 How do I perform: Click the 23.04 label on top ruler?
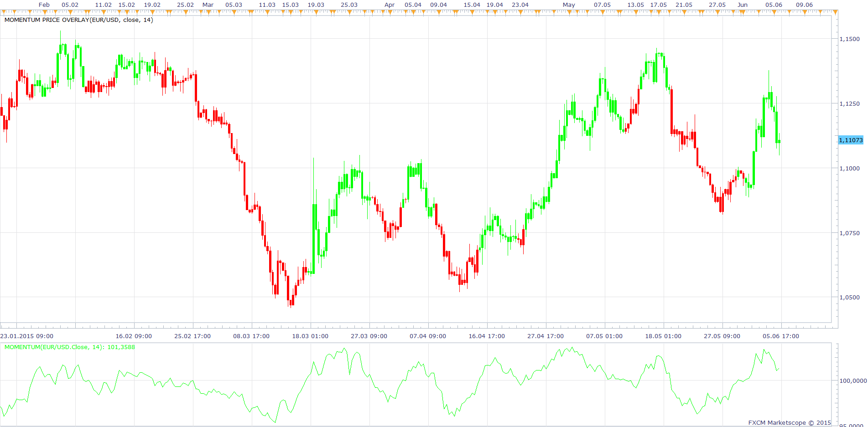(520, 5)
